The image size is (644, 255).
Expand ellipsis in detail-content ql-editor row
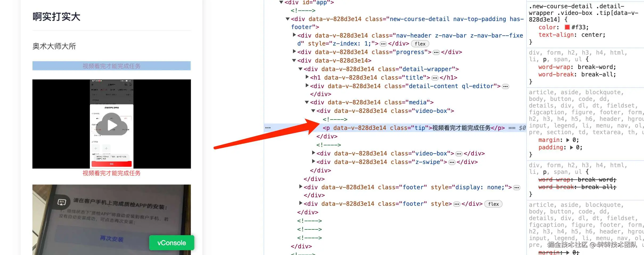tap(505, 87)
